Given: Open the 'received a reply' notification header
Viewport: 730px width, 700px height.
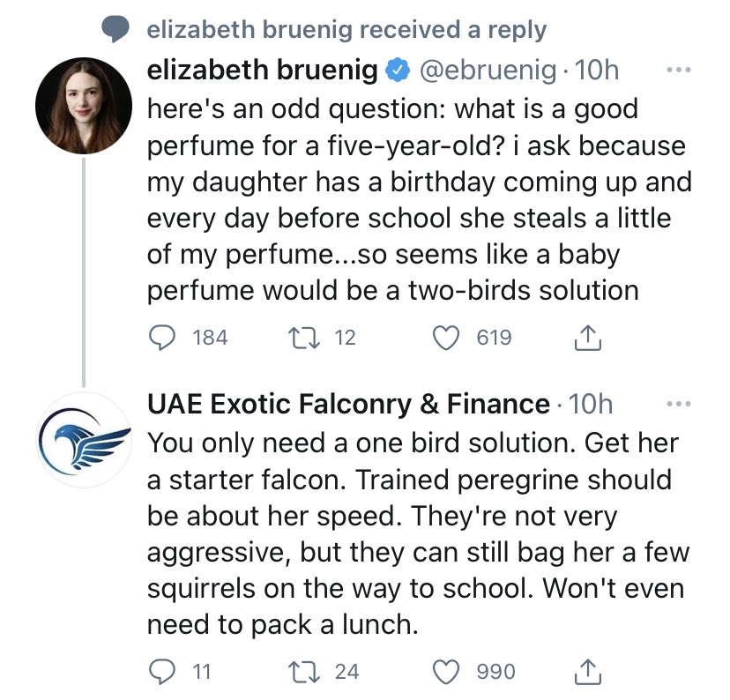Looking at the screenshot, I should tap(346, 29).
